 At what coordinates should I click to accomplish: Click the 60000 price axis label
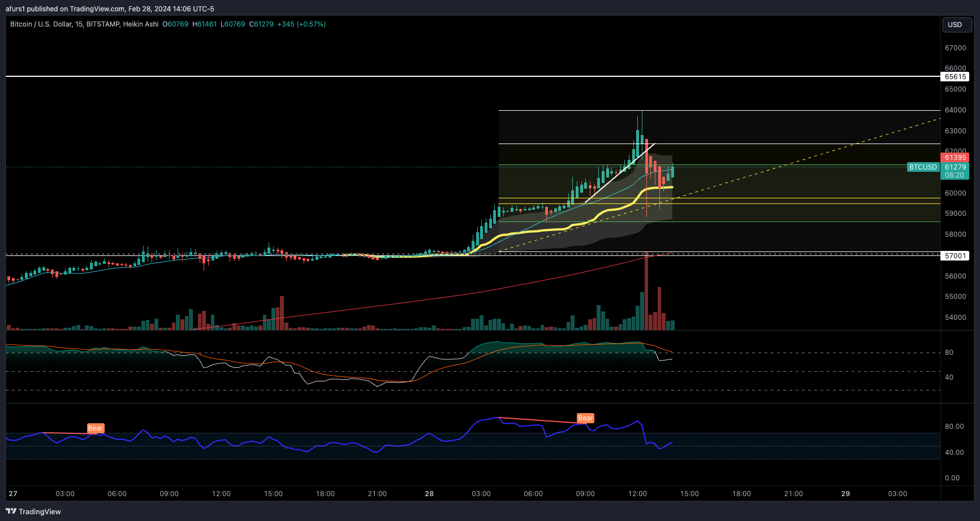(x=956, y=193)
